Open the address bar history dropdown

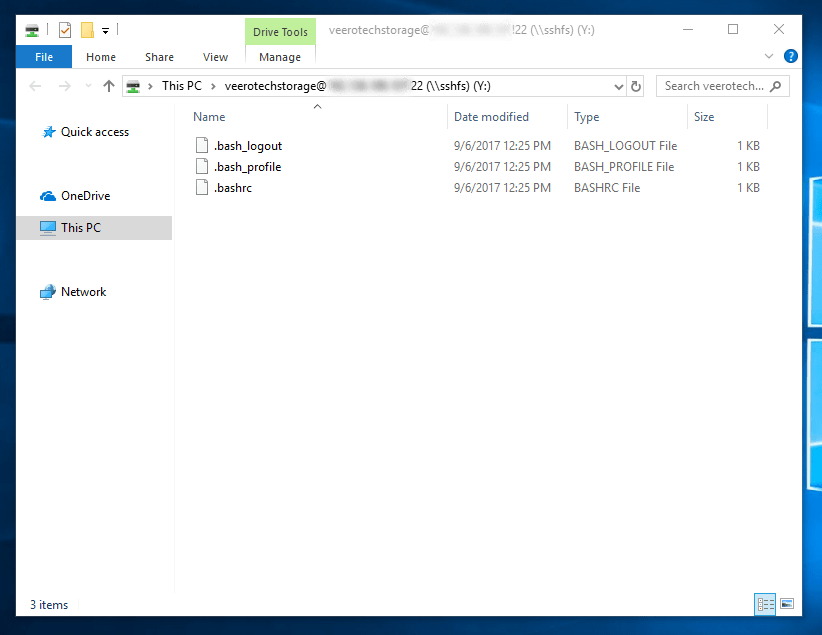[x=618, y=86]
